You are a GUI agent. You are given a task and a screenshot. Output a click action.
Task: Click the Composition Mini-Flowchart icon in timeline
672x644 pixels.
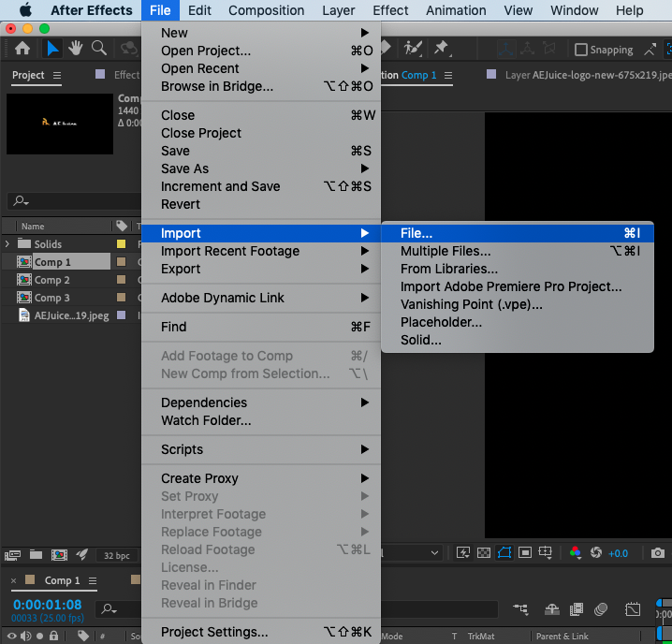(x=520, y=608)
